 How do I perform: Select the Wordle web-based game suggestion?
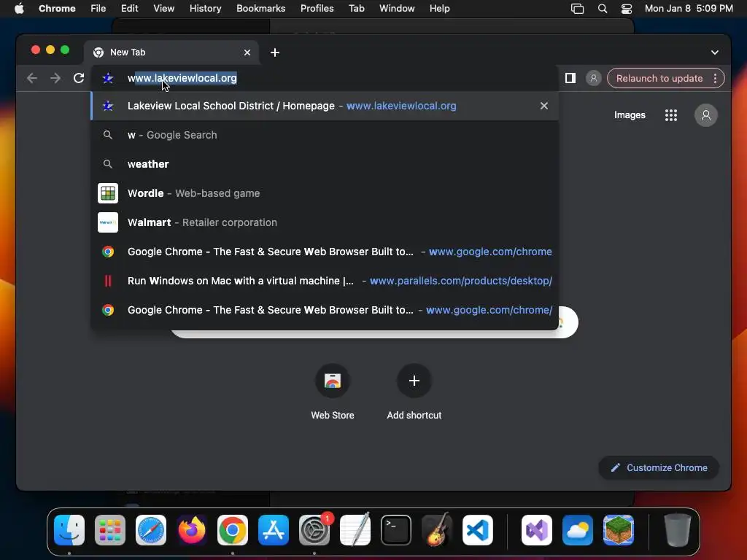pyautogui.click(x=325, y=192)
